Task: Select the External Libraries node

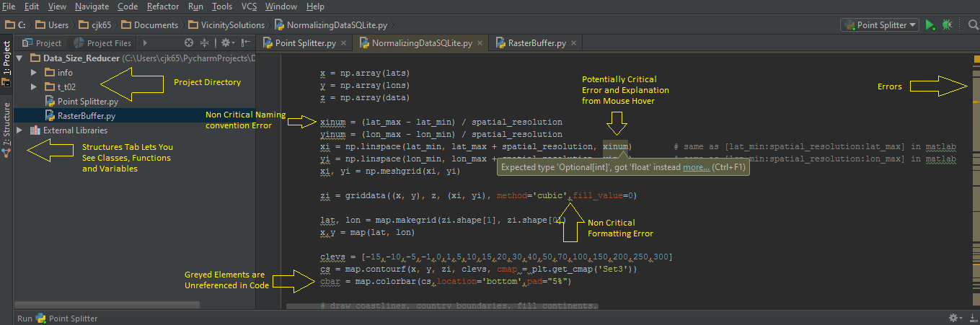Action: [x=75, y=130]
